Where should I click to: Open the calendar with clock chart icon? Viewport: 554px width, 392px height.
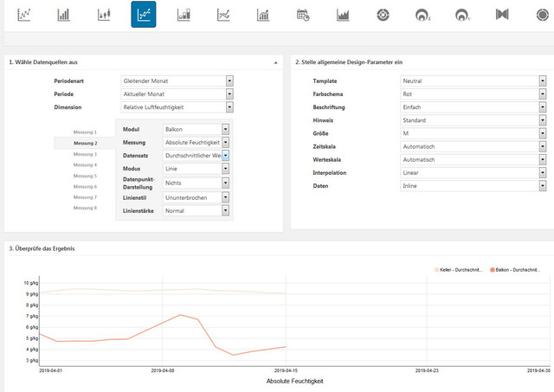[303, 15]
